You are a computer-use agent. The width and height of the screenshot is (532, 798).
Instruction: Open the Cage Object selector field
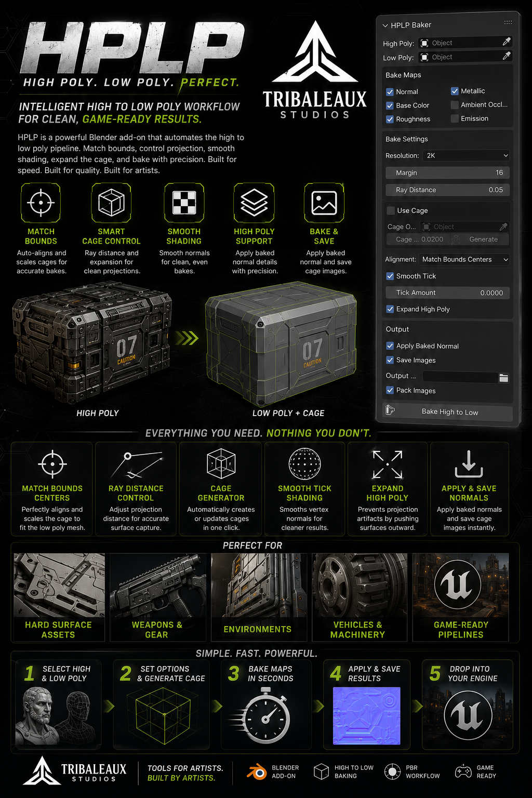(464, 227)
